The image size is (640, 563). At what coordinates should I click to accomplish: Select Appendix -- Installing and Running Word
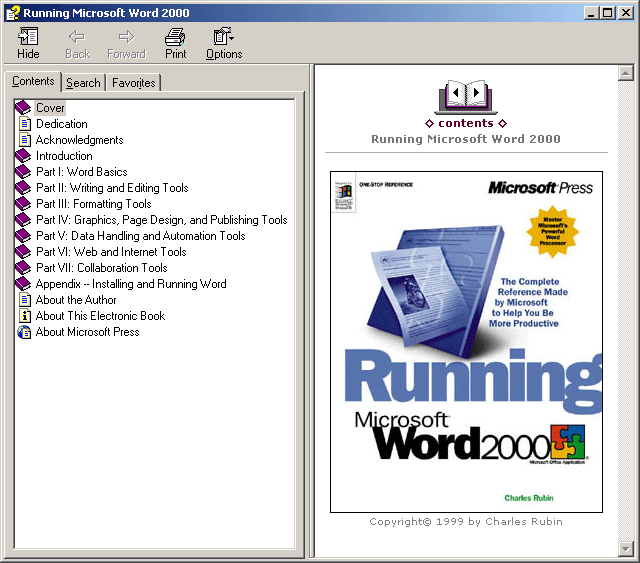(x=131, y=283)
